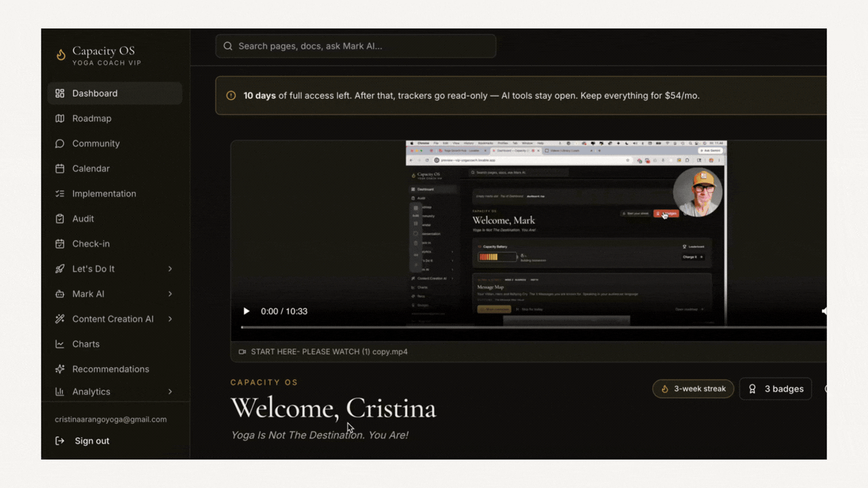Expand the Content Creation AI chevron

pyautogui.click(x=170, y=319)
